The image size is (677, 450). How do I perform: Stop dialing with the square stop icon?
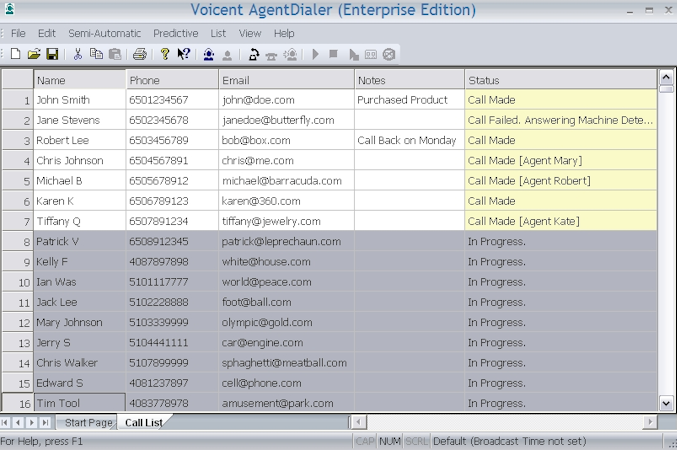tap(333, 54)
